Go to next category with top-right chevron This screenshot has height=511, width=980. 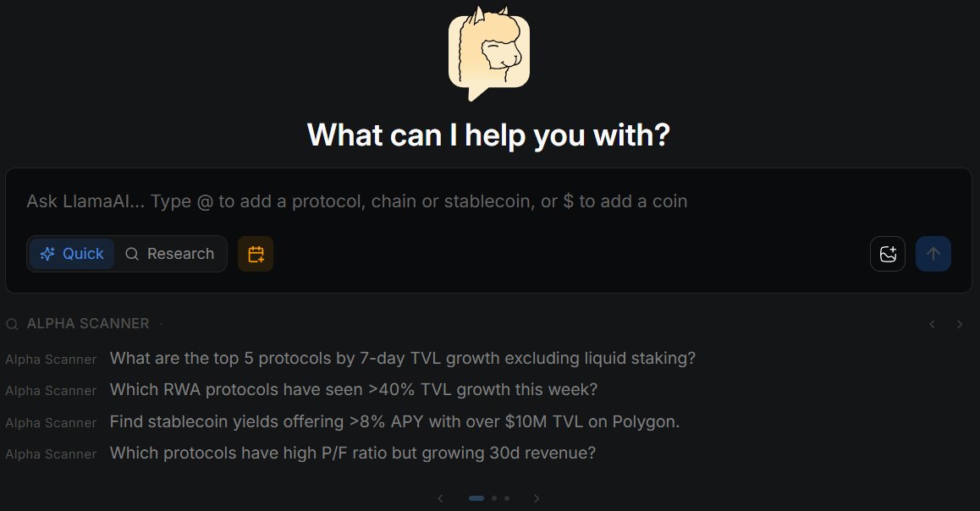pyautogui.click(x=960, y=324)
